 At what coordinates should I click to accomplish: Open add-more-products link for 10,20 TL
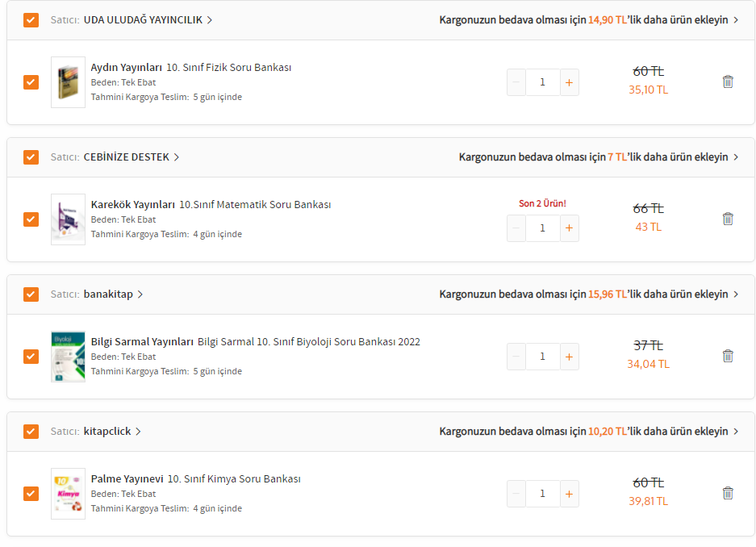coord(588,432)
